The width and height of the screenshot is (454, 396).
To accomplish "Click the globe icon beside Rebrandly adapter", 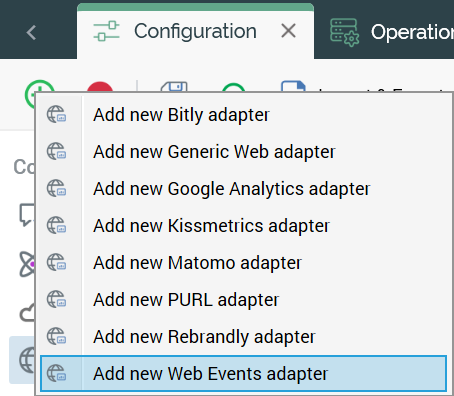I will [56, 336].
